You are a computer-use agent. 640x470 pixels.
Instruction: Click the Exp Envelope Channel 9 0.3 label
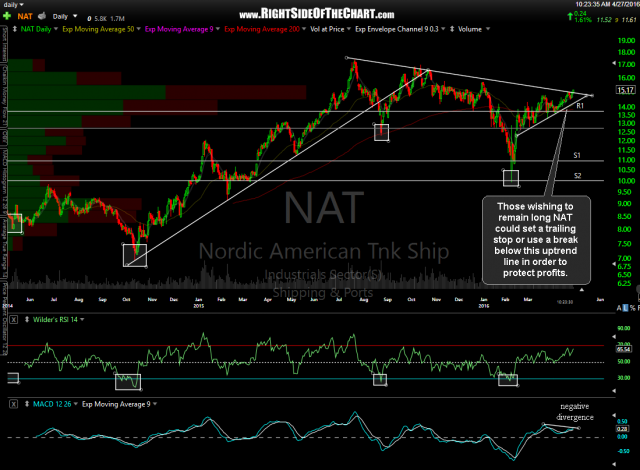coord(397,29)
